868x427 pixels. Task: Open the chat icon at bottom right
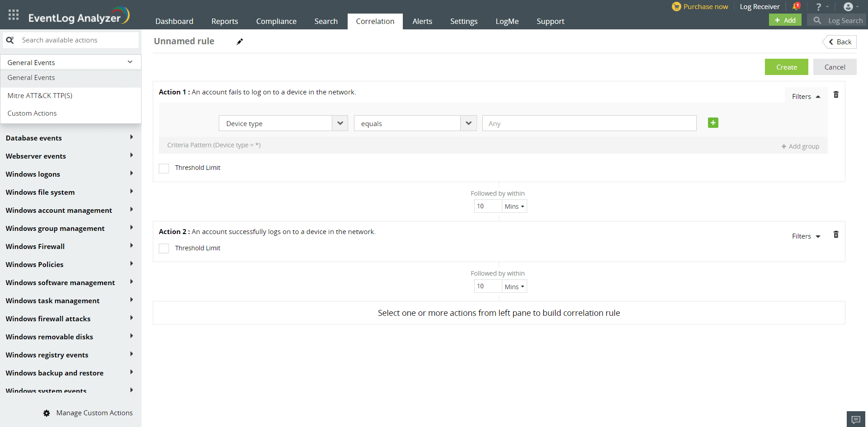855,419
